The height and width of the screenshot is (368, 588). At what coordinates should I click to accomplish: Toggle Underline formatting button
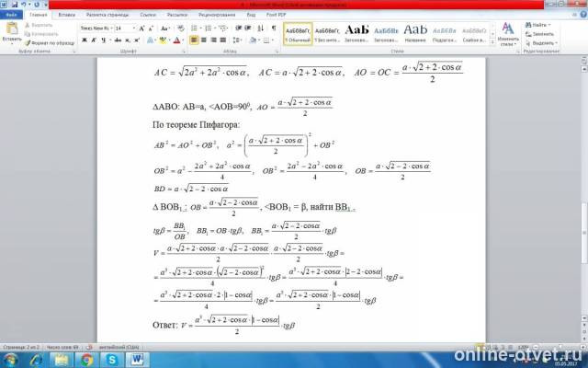coord(103,40)
